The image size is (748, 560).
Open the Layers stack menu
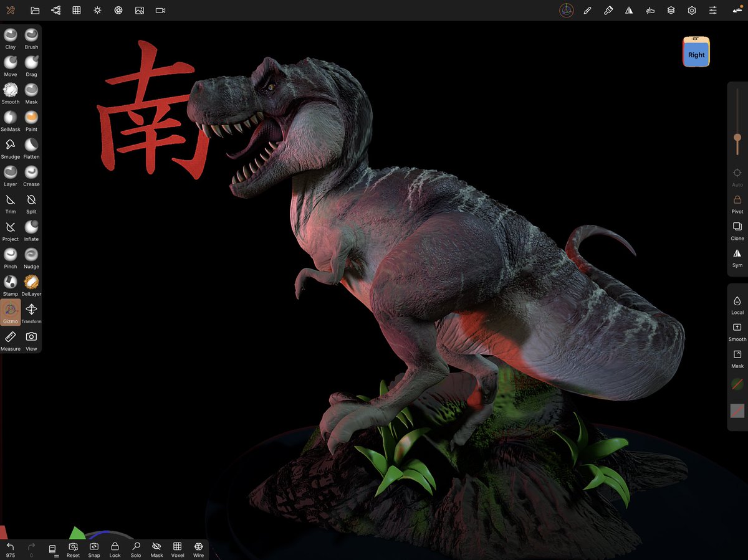pyautogui.click(x=671, y=11)
